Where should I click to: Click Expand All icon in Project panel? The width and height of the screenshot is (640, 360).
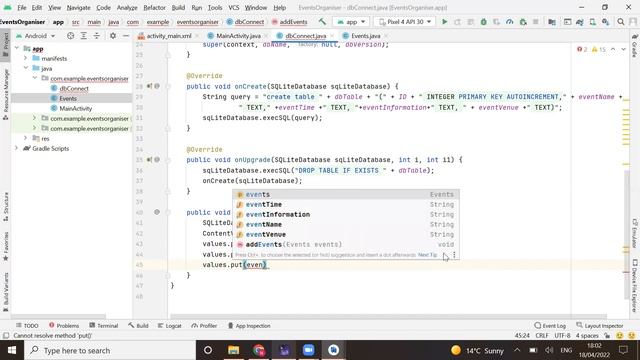[84, 36]
